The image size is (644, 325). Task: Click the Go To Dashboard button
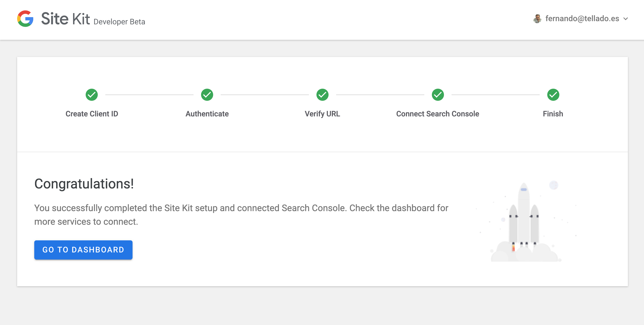83,250
